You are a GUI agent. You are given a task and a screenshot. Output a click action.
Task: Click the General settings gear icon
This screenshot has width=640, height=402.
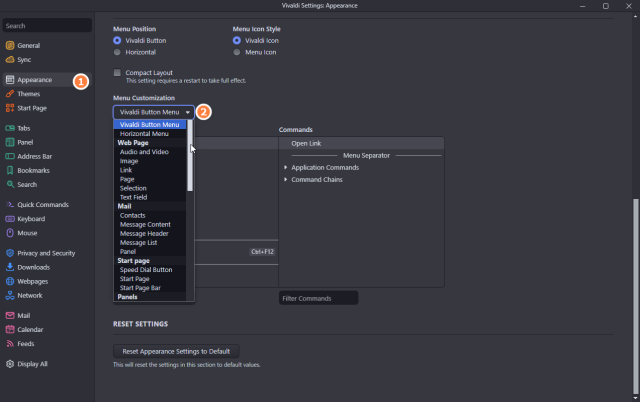pyautogui.click(x=10, y=46)
